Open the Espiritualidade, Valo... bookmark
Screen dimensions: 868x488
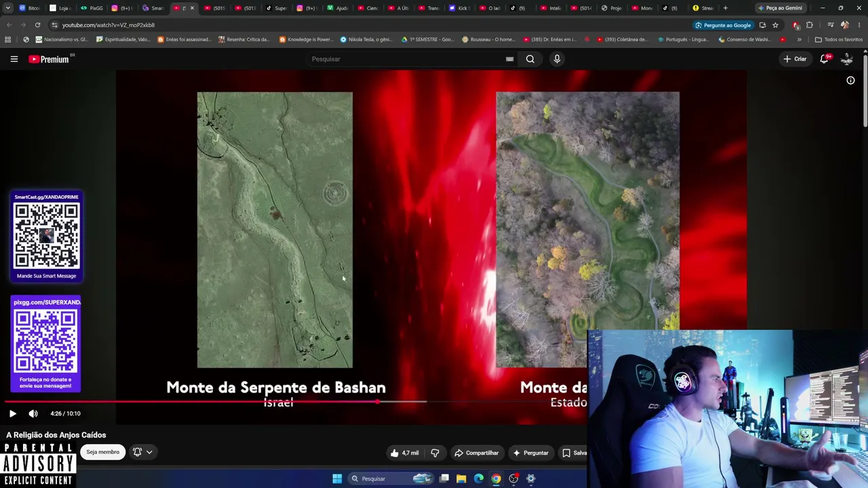point(123,39)
